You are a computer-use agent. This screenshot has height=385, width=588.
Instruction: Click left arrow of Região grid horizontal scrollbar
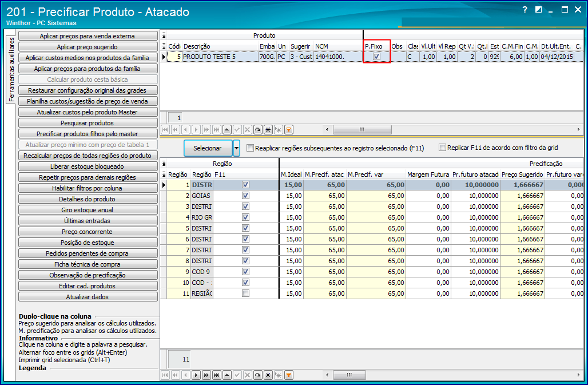tap(327, 375)
